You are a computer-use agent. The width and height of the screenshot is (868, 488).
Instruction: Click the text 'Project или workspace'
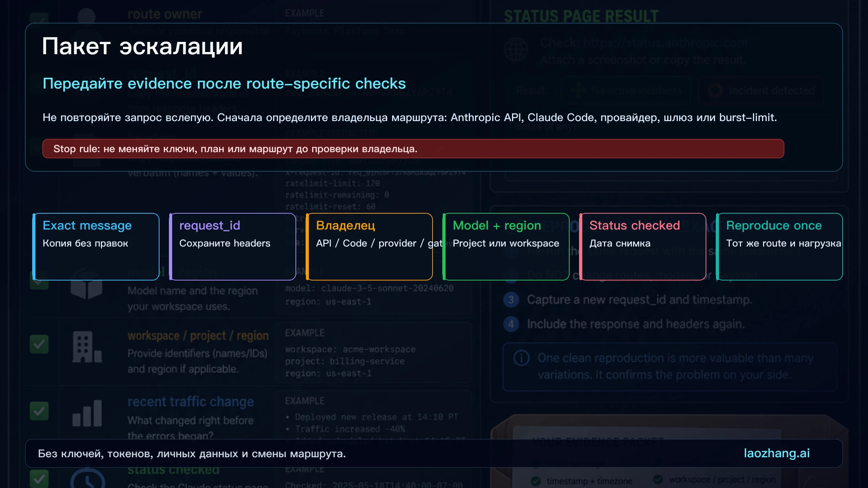point(506,243)
